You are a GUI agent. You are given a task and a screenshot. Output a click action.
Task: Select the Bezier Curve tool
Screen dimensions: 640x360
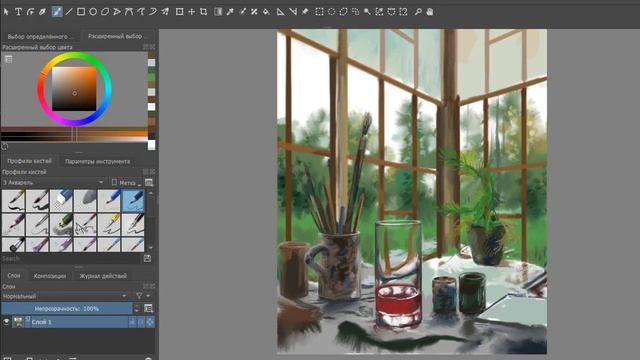[x=129, y=12]
